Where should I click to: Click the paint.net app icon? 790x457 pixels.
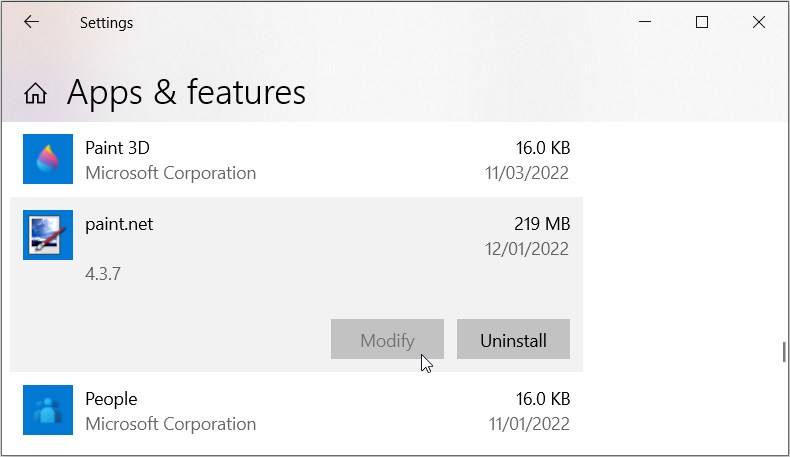pyautogui.click(x=48, y=235)
